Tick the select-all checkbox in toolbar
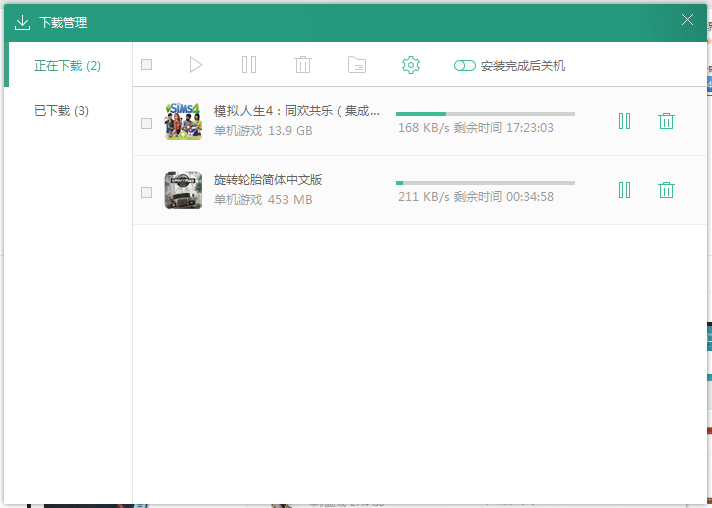712x508 pixels. (x=146, y=64)
